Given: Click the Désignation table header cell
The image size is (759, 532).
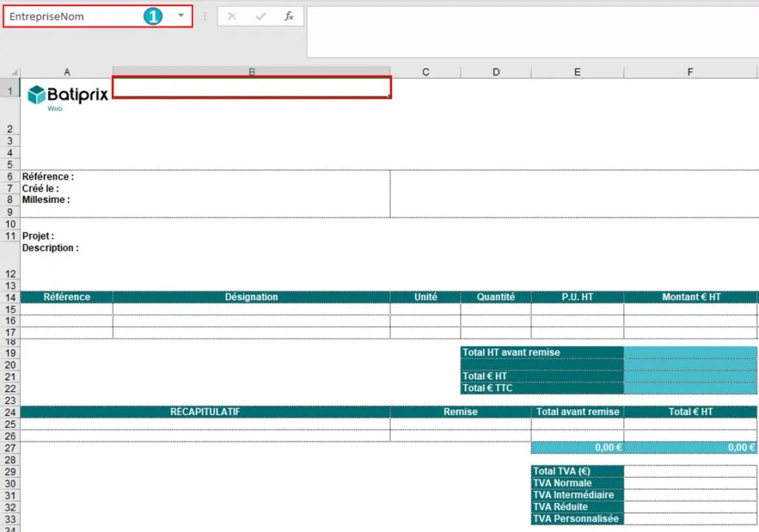Looking at the screenshot, I should click(251, 297).
